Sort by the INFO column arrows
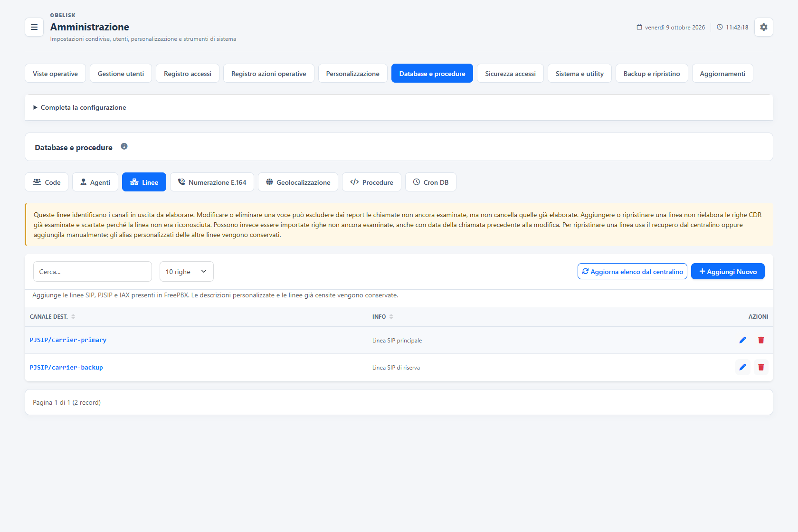The height and width of the screenshot is (532, 798). [391, 317]
